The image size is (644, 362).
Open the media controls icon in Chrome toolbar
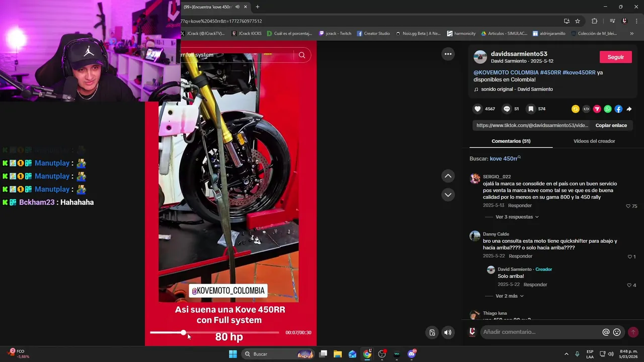click(612, 21)
